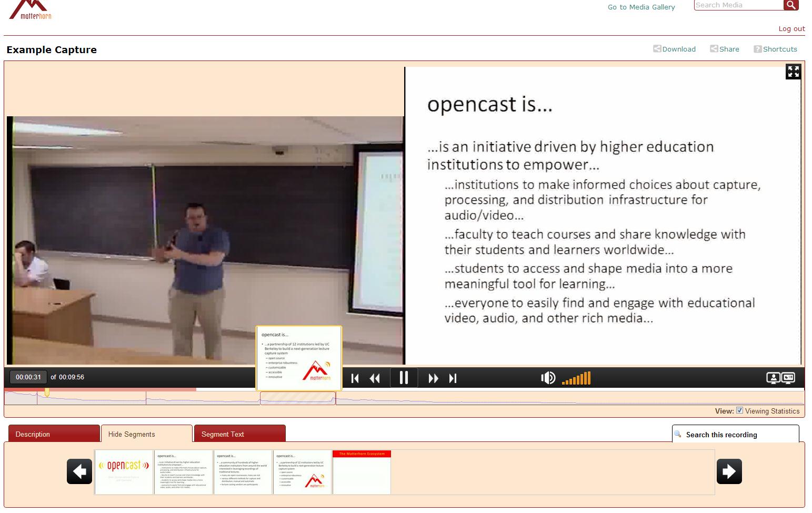Select the 'community of hundreds' slide thumbnail
812x513 pixels.
(243, 472)
